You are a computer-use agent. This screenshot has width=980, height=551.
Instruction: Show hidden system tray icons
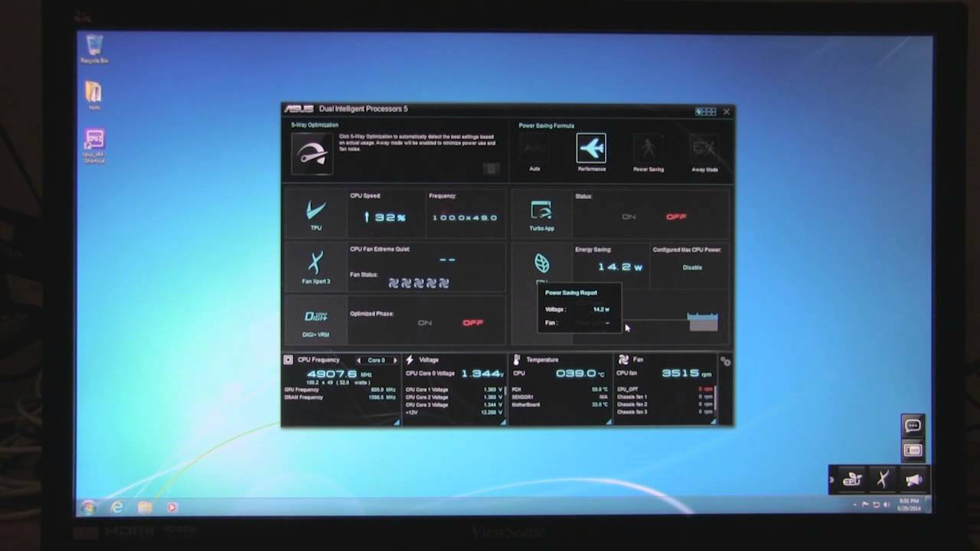(x=855, y=505)
